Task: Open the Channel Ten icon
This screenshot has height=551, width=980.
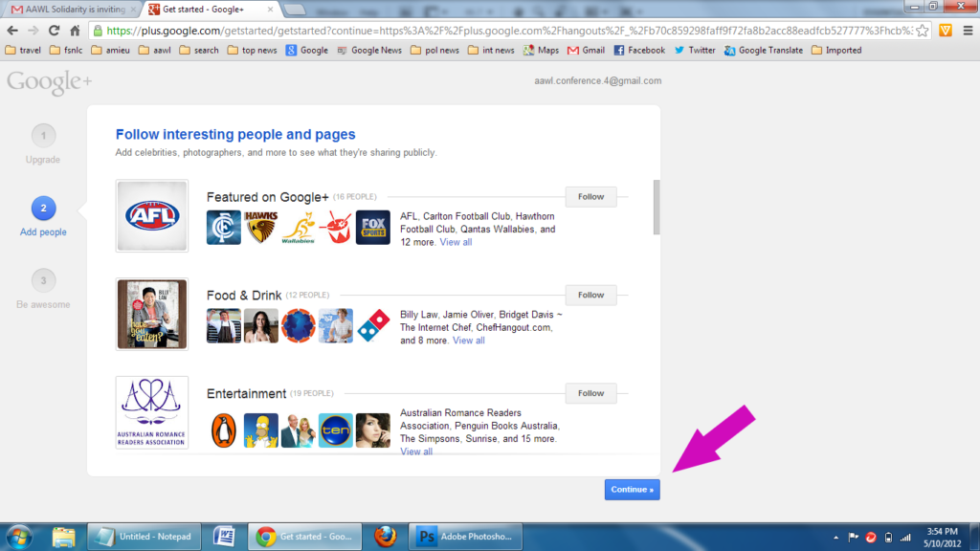Action: 336,430
